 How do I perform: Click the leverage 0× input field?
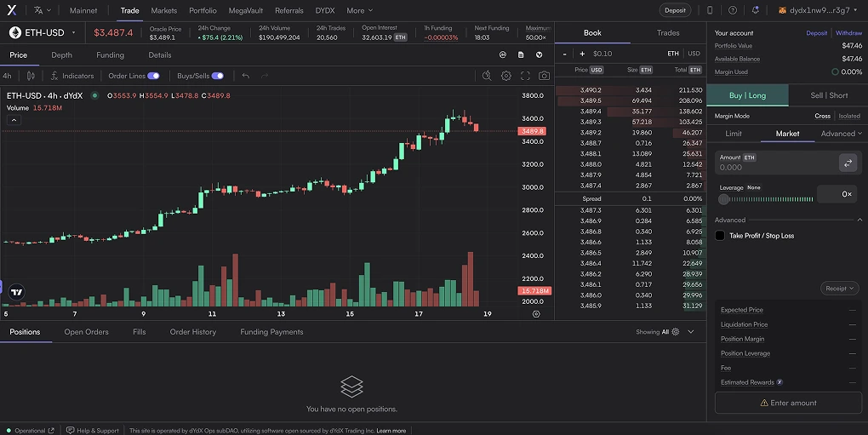point(837,194)
